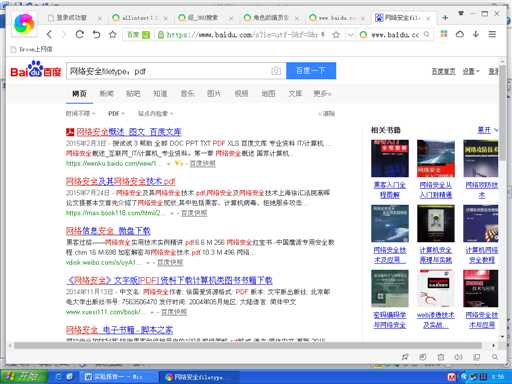Click the undo/restore closed page arrow
Image resolution: width=512 pixels, height=384 pixels.
(96, 34)
